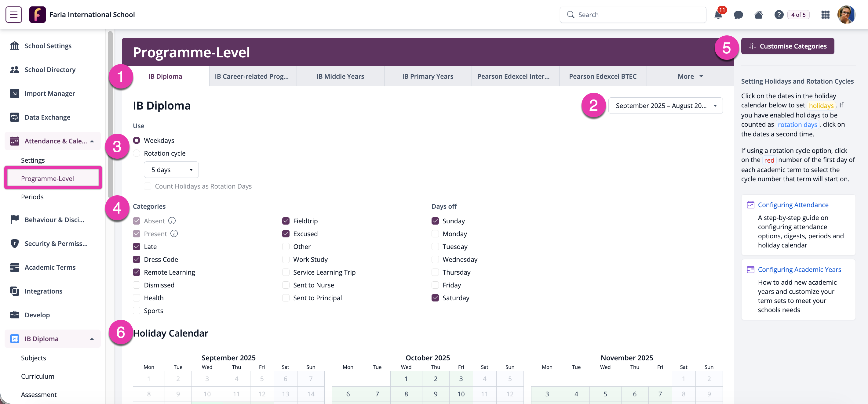Enable the Sent to Nurse checkbox
Screen dimensions: 868x404
click(x=286, y=285)
